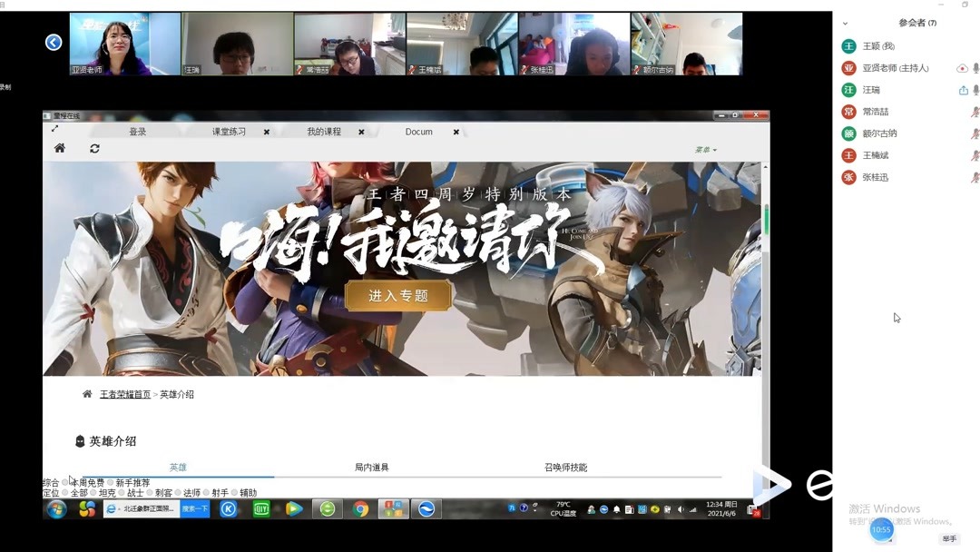Collapse the 参会者 panel using its chevron
Screen dimensions: 980x552
(844, 22)
